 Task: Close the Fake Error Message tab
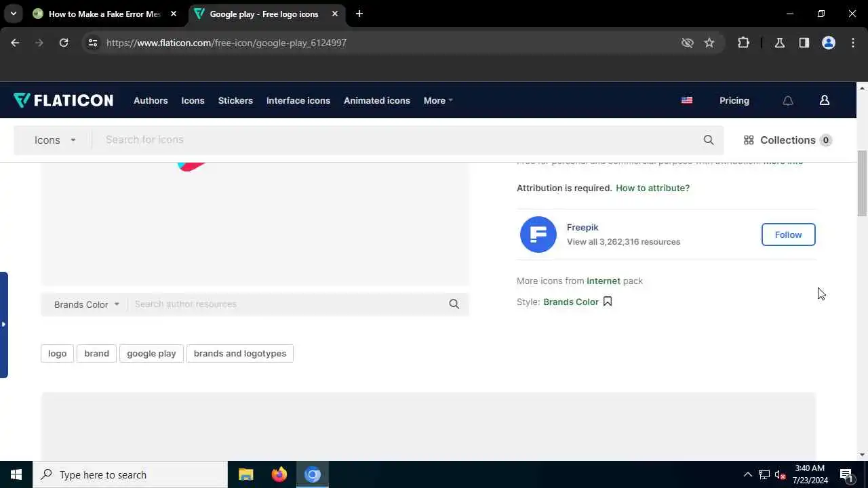[x=174, y=14]
